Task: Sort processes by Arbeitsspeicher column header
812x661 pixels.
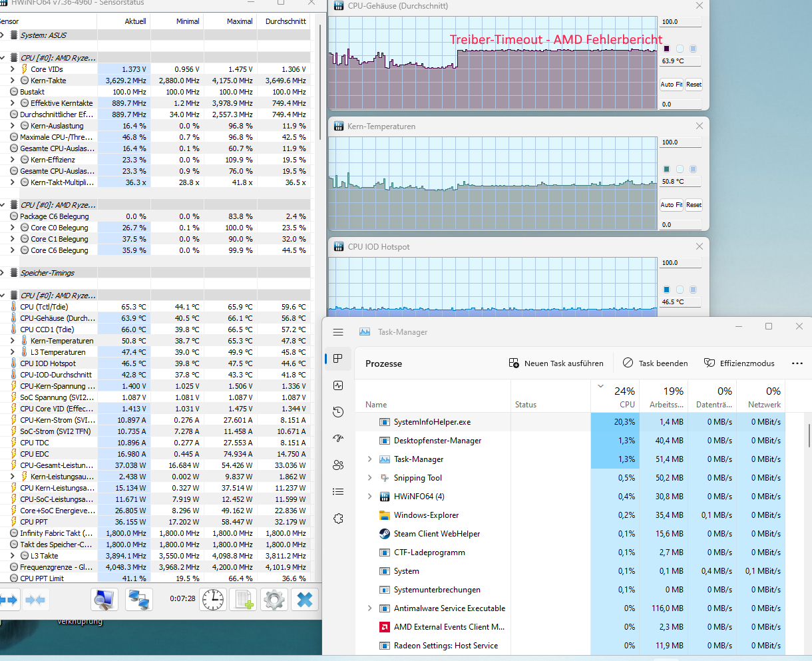Action: click(x=664, y=396)
